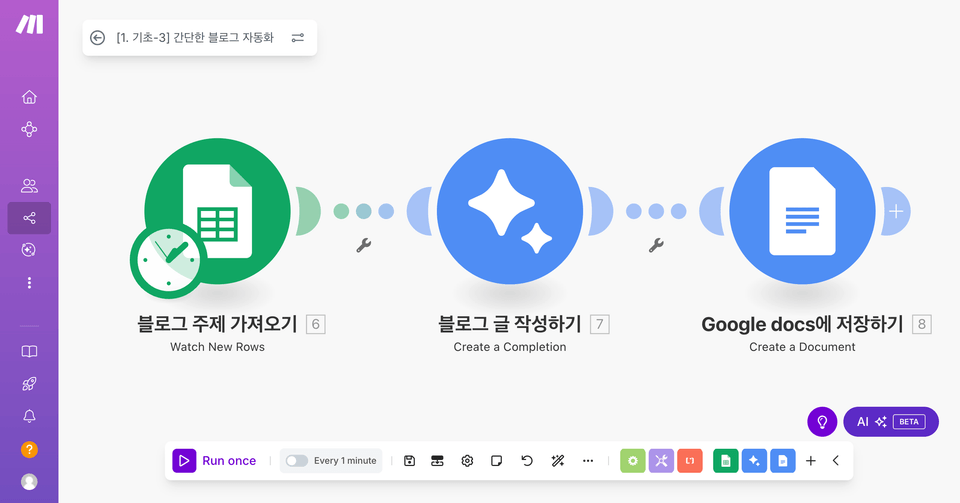Open the Notes icon
The image size is (960, 503).
click(497, 461)
